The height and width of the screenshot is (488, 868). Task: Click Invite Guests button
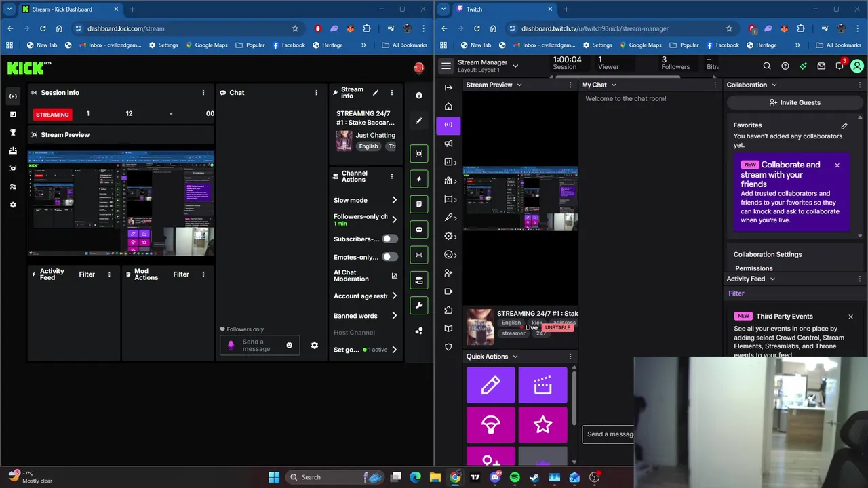click(795, 102)
